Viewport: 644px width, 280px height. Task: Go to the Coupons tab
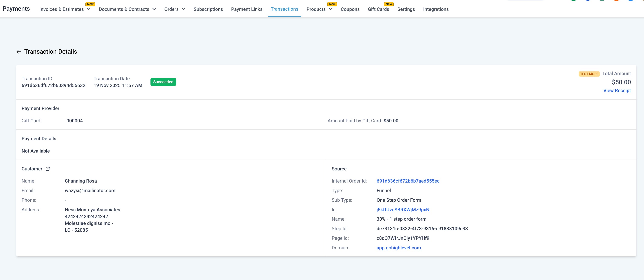point(350,9)
